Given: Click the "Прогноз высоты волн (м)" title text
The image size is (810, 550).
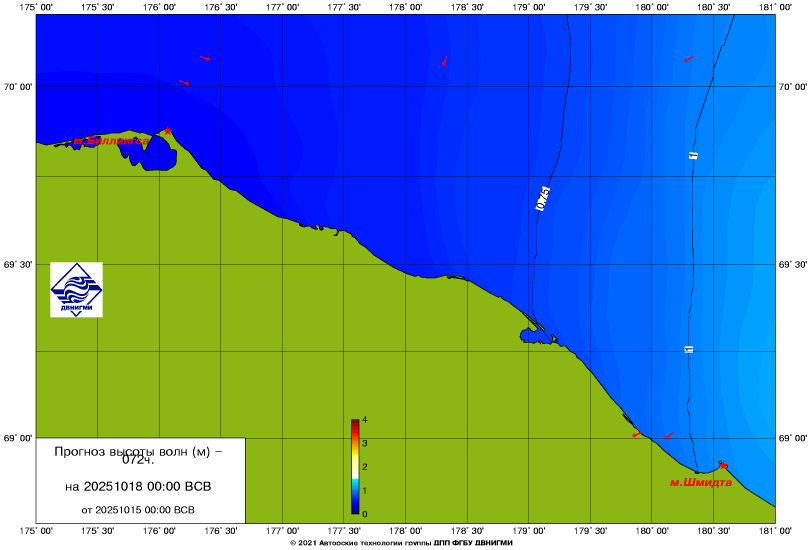Looking at the screenshot, I should (138, 452).
